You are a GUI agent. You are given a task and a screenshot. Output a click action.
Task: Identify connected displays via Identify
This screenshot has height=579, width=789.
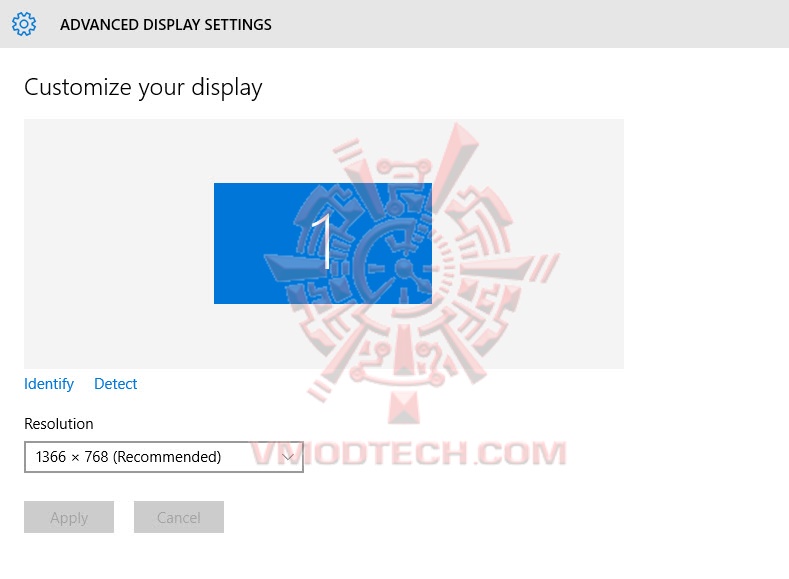pos(49,384)
